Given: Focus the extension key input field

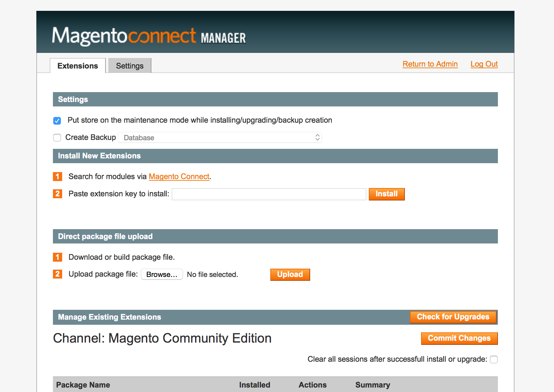Looking at the screenshot, I should pyautogui.click(x=269, y=194).
